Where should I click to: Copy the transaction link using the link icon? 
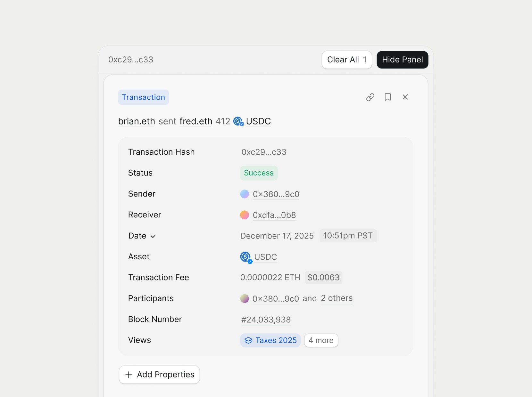tap(370, 97)
